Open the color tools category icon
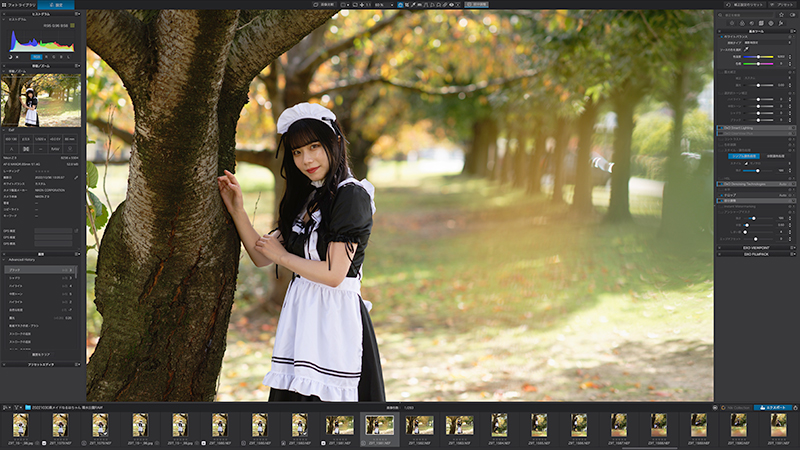The image size is (800, 450). 742,23
